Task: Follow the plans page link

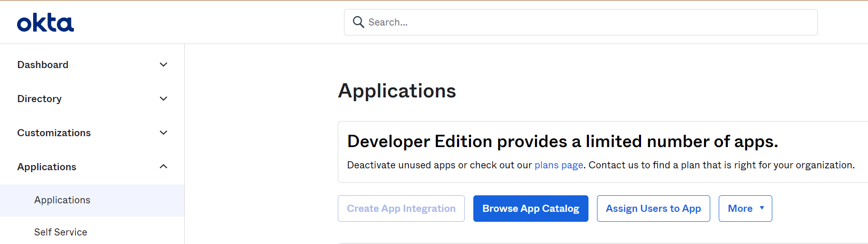Action: (x=559, y=165)
